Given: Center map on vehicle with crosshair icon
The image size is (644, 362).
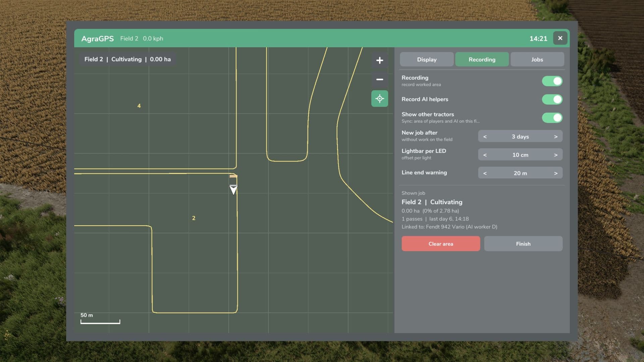Looking at the screenshot, I should pyautogui.click(x=379, y=99).
